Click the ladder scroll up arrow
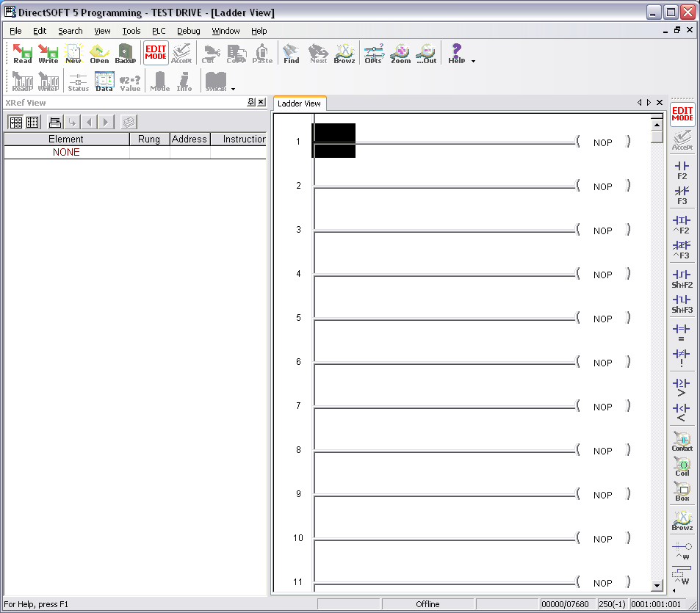Screen dimensions: 700x613 [x=657, y=125]
